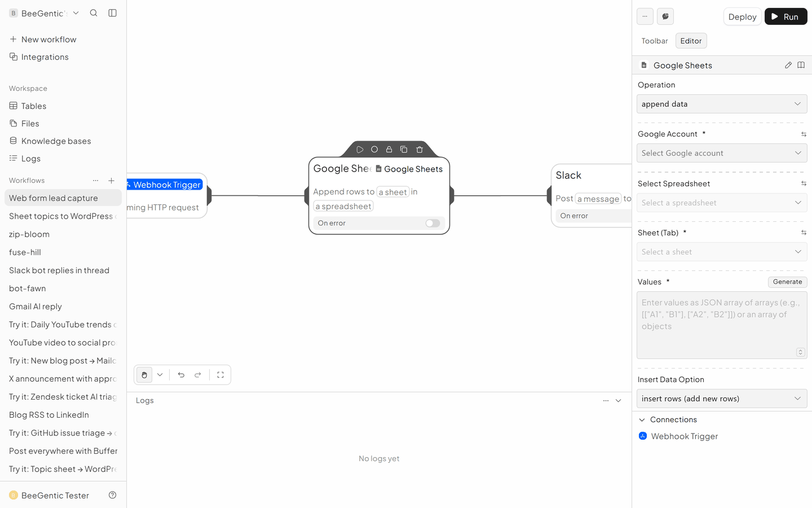Open the Operation dropdown
The image size is (812, 508).
722,104
